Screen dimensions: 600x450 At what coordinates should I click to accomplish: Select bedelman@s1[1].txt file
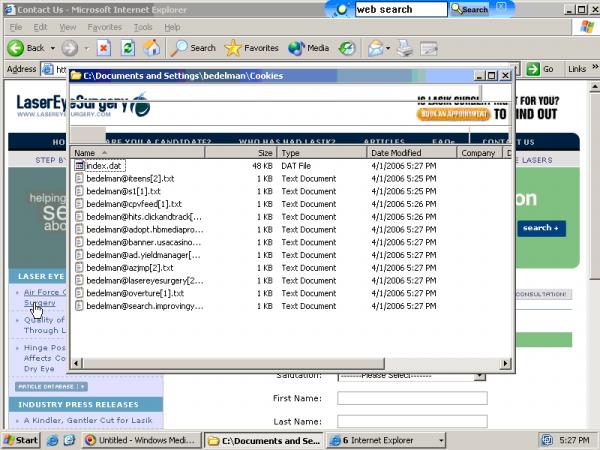click(123, 191)
